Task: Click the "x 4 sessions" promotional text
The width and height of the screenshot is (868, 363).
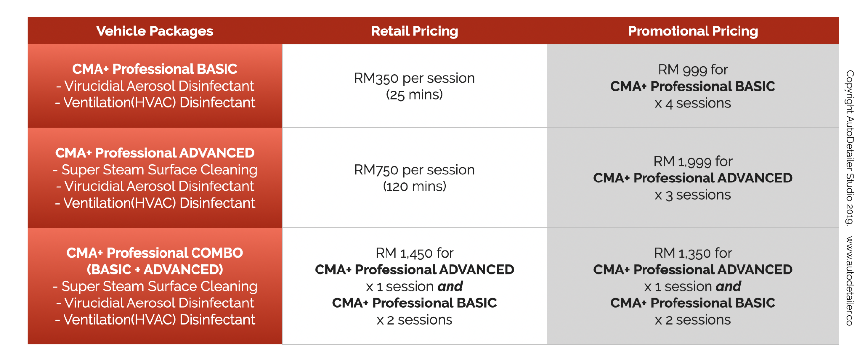Action: click(693, 103)
